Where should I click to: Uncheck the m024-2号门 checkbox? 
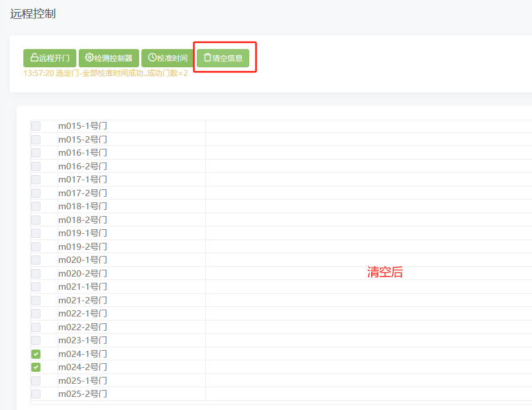click(x=36, y=367)
